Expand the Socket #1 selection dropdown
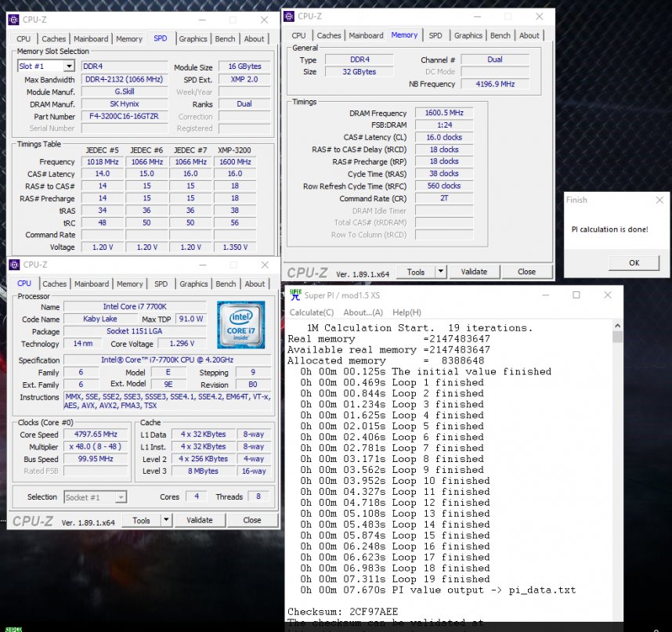672x632 pixels. coord(121,497)
